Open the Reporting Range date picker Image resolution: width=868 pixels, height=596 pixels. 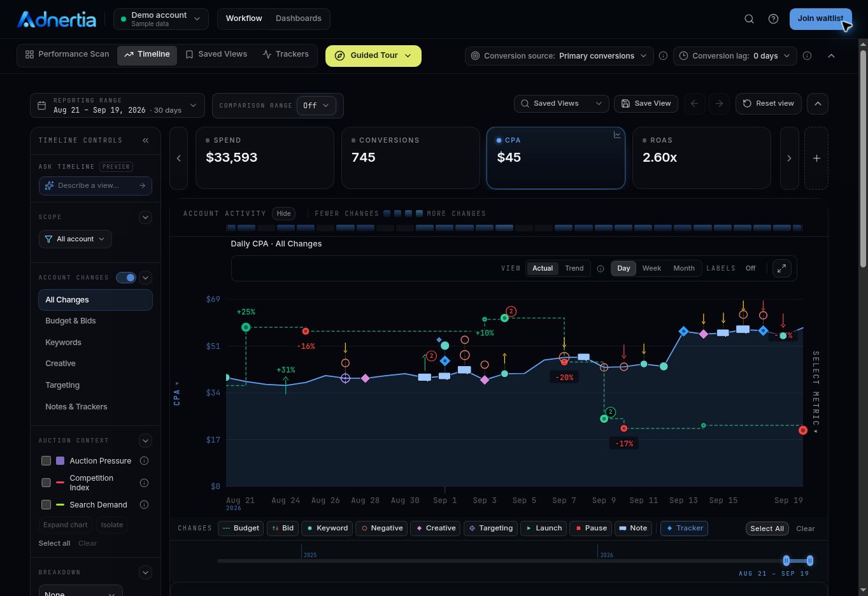click(x=117, y=106)
